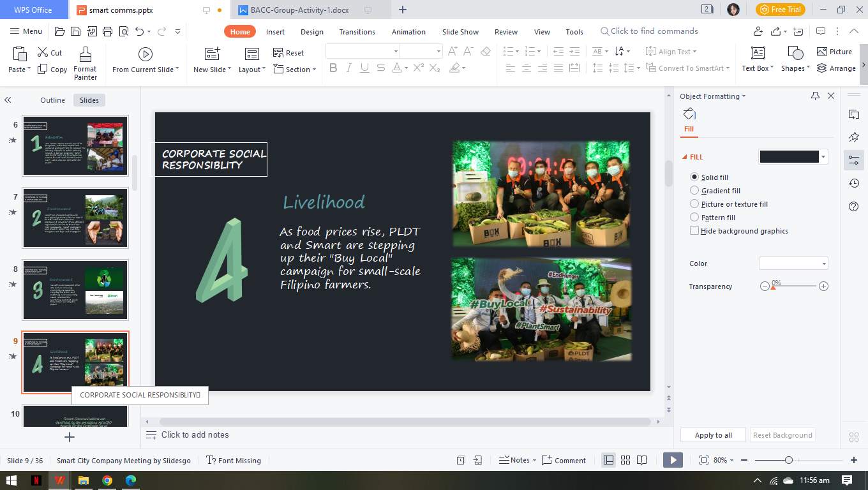Switch to Slide Sorter view icon

coord(625,460)
